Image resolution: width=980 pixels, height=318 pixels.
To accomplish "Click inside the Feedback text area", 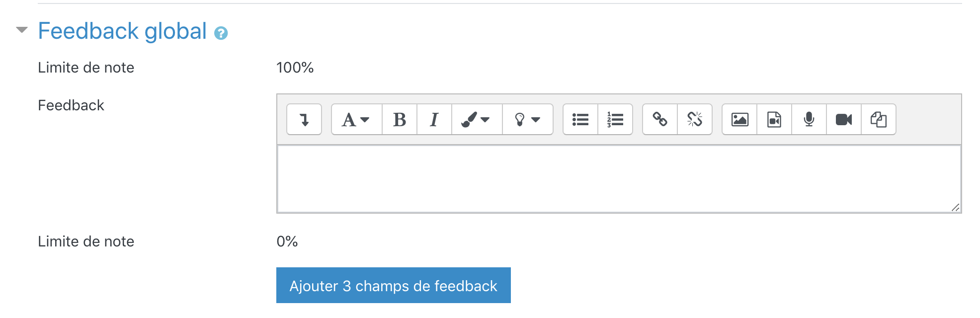I will 618,179.
